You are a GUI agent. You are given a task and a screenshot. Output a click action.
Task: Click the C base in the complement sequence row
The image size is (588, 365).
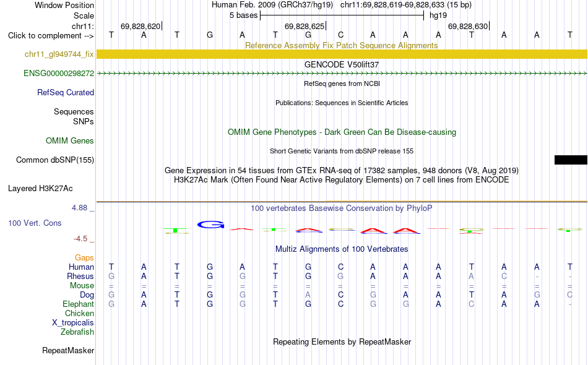[x=340, y=35]
